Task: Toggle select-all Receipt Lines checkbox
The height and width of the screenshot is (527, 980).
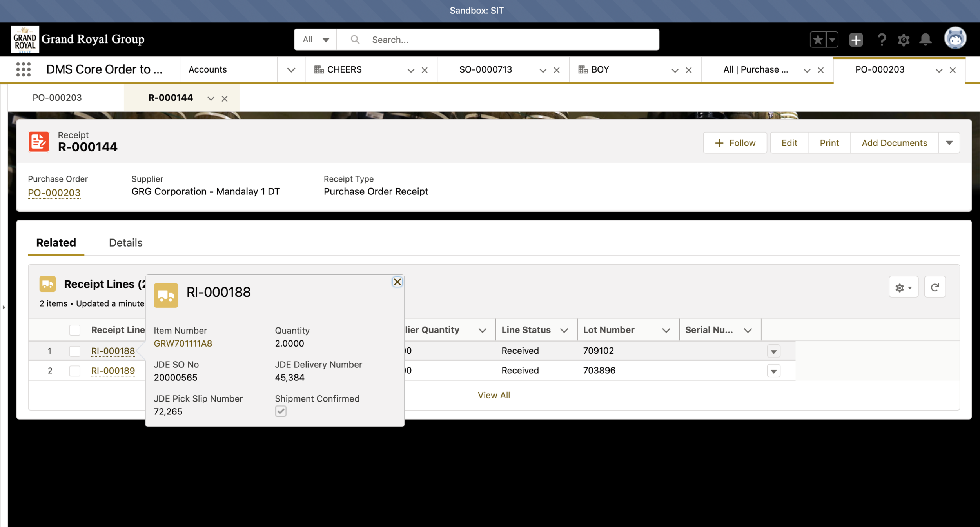Action: pos(75,330)
